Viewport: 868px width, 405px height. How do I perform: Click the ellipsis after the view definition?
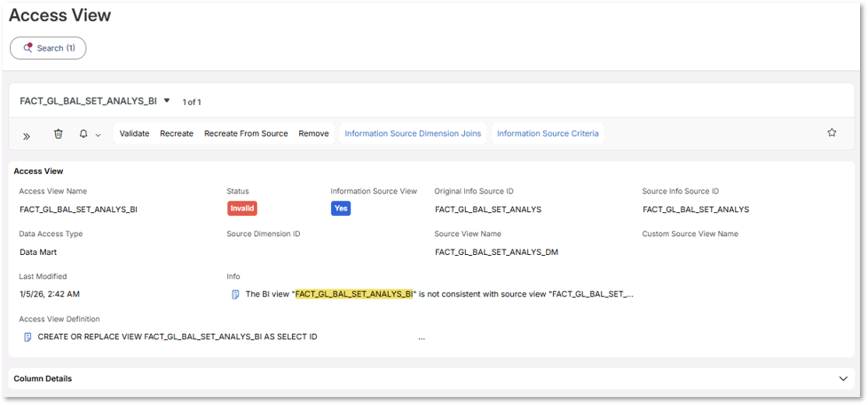coord(422,337)
